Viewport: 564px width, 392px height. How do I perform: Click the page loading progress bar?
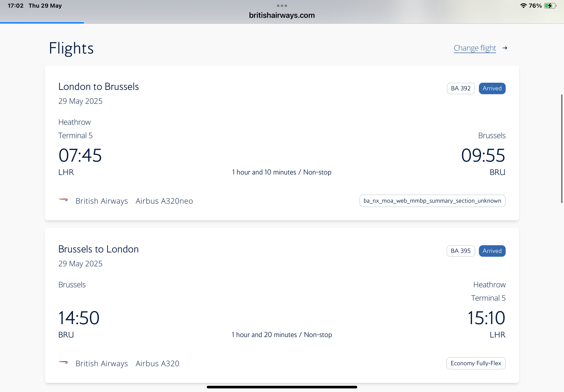[42, 23]
